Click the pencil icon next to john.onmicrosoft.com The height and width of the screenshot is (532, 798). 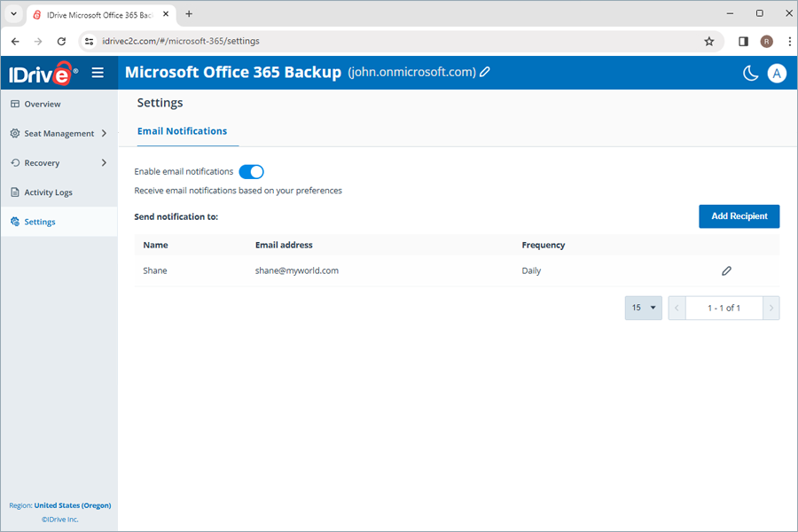(x=483, y=72)
